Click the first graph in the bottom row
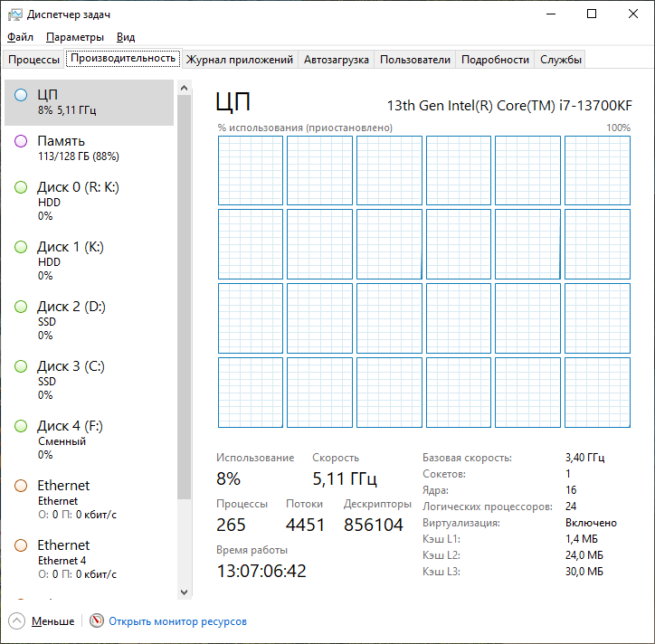 (x=251, y=393)
